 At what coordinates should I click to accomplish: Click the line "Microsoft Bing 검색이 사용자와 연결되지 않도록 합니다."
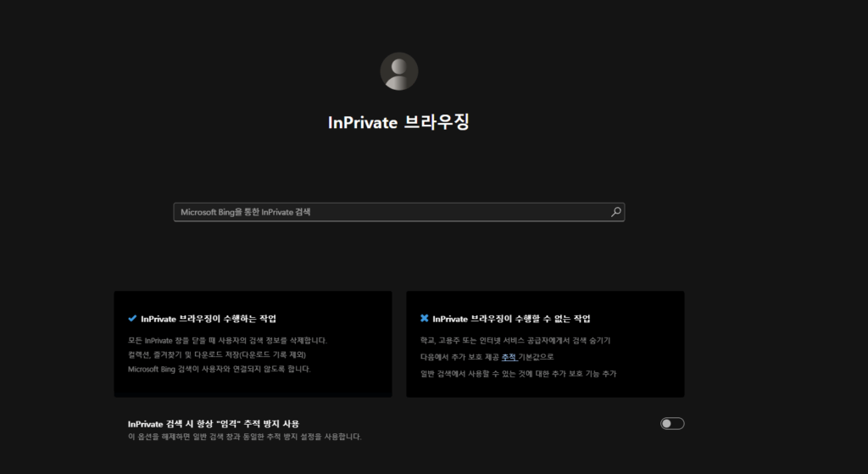(220, 370)
